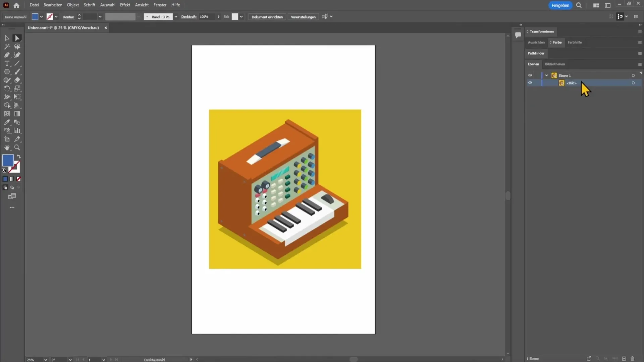Select the Artboard tool

(x=7, y=139)
